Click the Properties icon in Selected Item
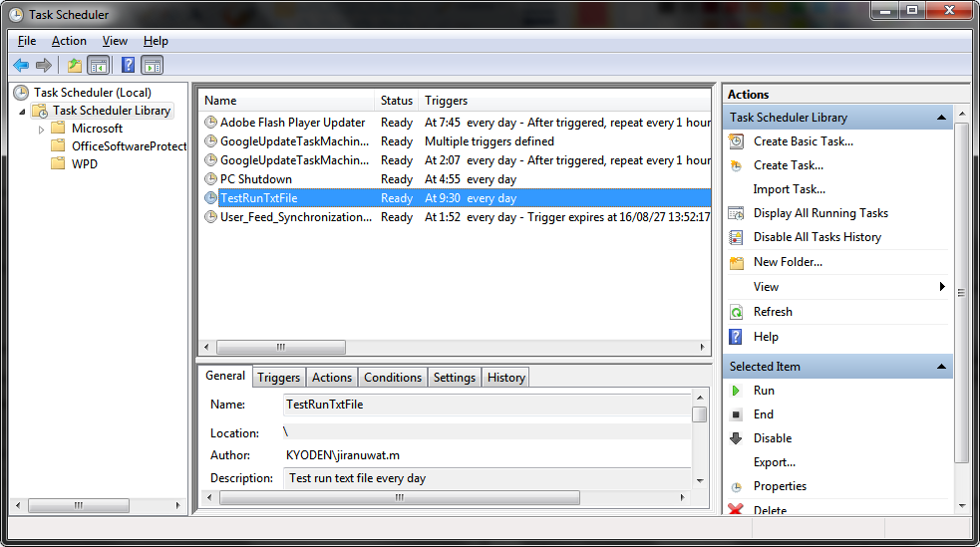Viewport: 980px width, 547px height. tap(737, 486)
